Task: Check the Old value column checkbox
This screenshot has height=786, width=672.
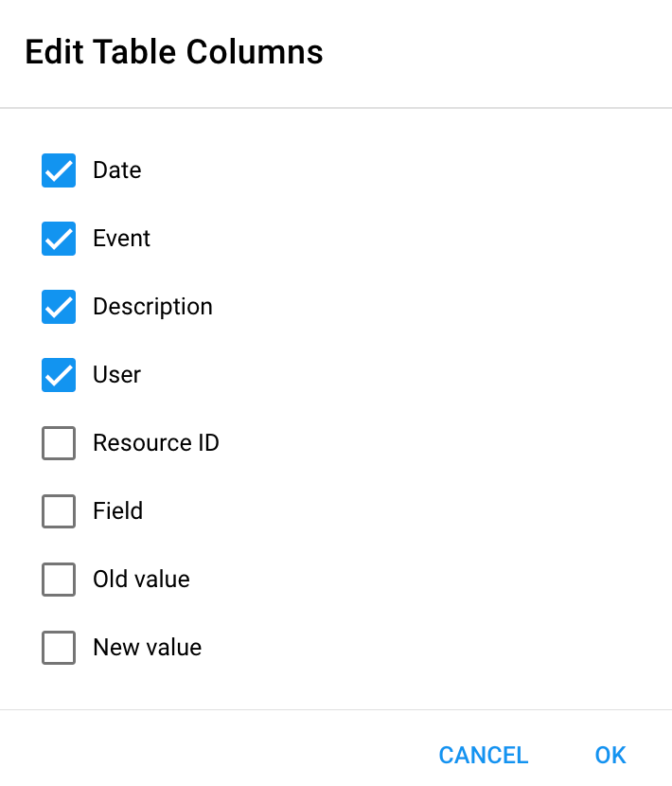Action: pos(59,580)
